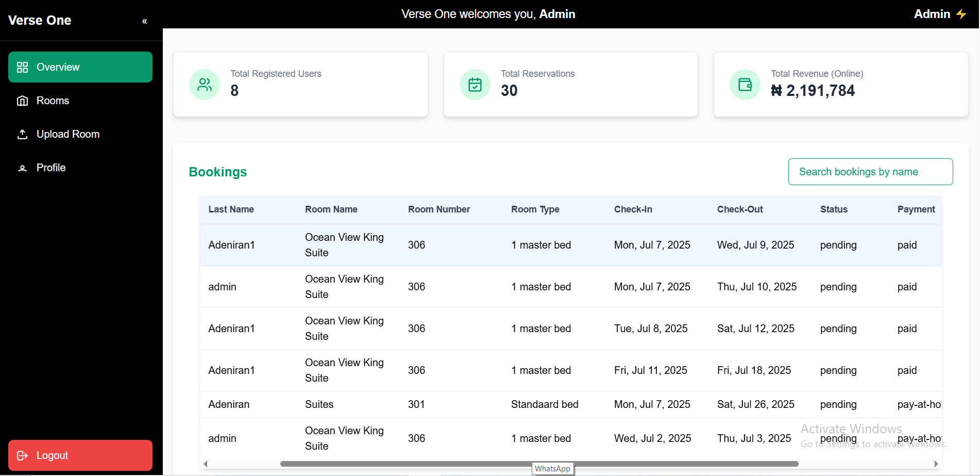The width and height of the screenshot is (980, 476).
Task: Click the Rooms building icon
Action: click(x=22, y=101)
